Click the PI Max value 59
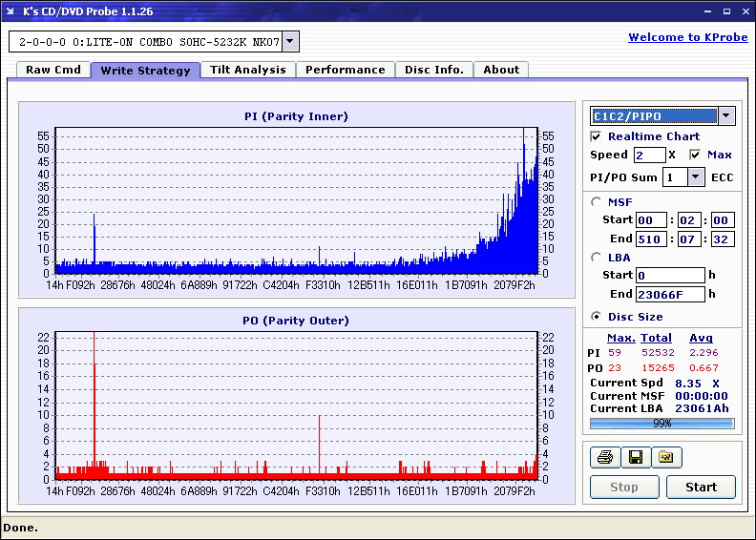756x540 pixels. 615,353
